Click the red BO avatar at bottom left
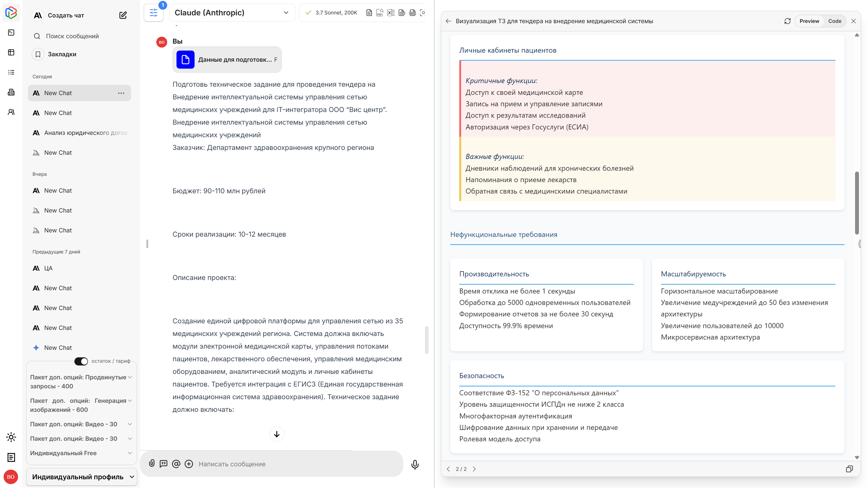This screenshot has height=488, width=868. pyautogui.click(x=11, y=477)
